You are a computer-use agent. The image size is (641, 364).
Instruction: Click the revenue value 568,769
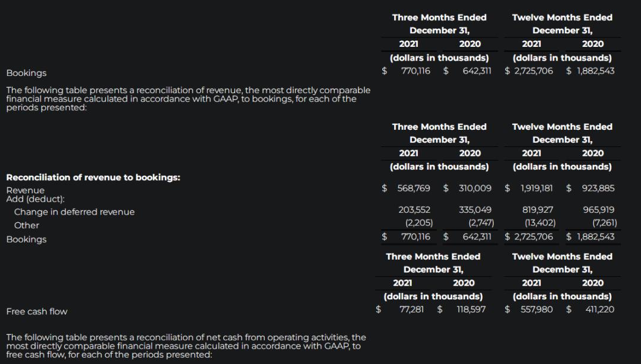pos(414,188)
